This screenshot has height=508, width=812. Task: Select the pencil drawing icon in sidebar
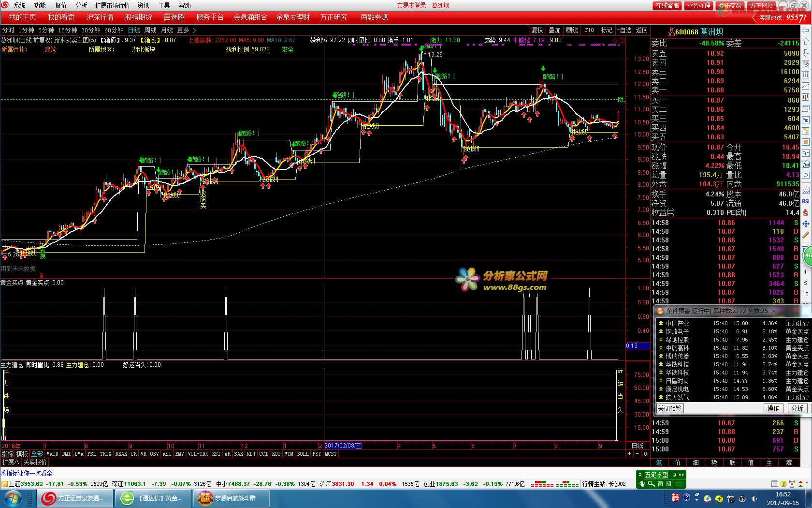point(806,235)
